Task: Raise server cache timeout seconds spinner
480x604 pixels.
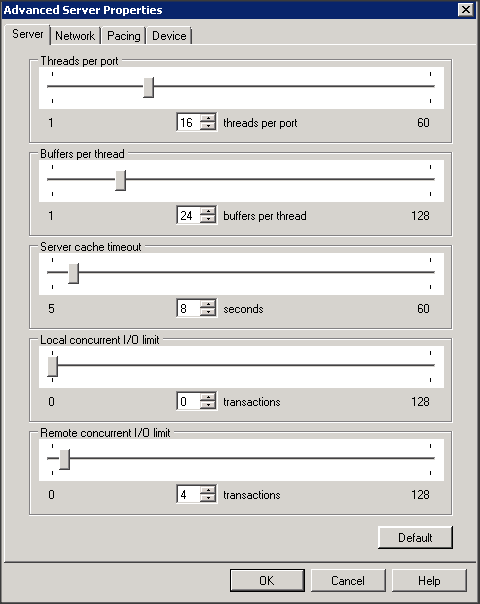Action: (208, 304)
